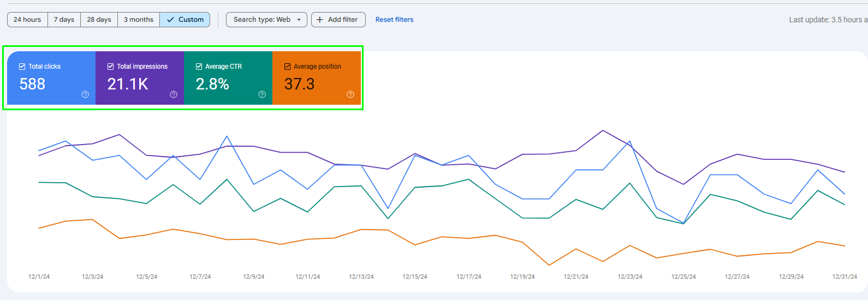868x300 pixels.
Task: Open help icon on Average CTR card
Action: coord(262,94)
